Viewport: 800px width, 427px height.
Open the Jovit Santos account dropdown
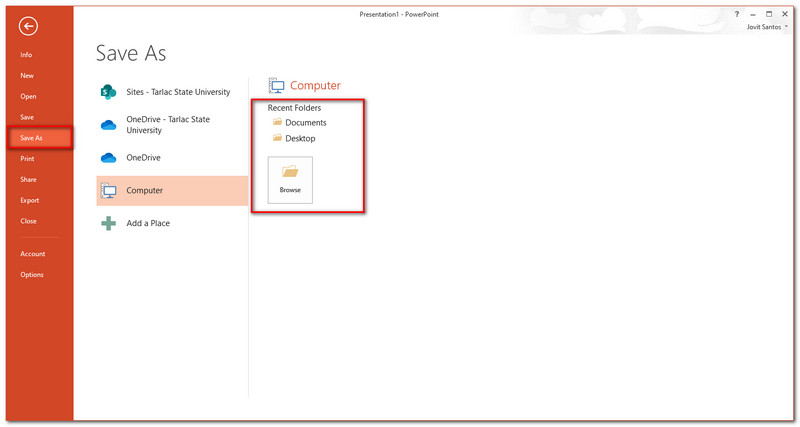pos(767,27)
